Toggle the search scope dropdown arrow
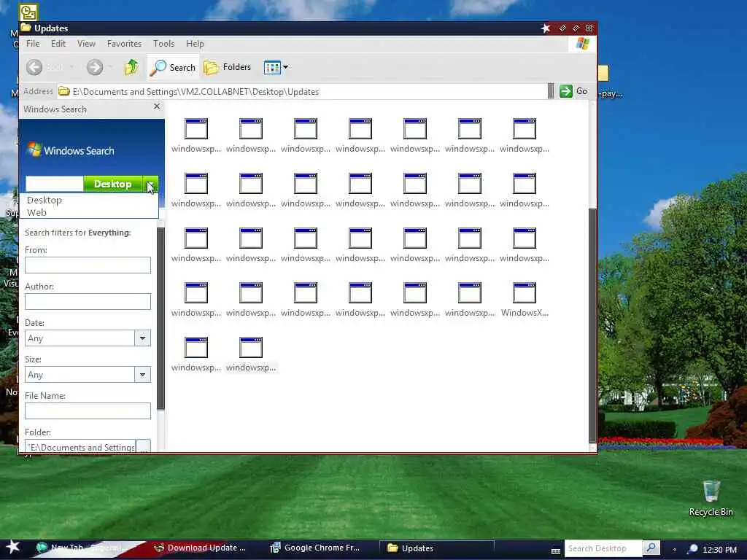Screen dimensions: 747x560 [x=150, y=184]
